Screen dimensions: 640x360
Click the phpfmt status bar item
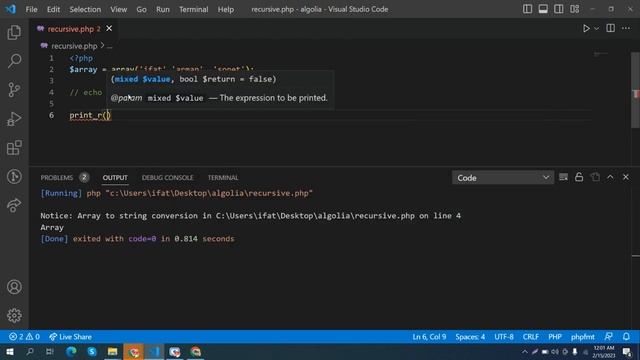582,337
